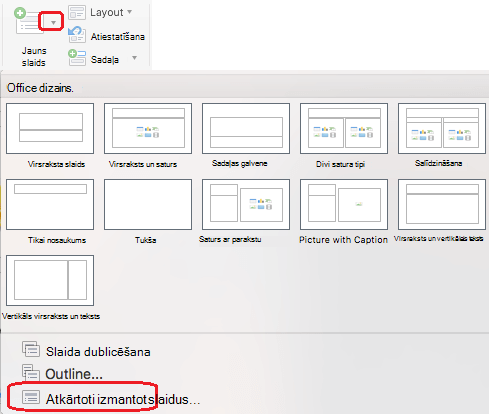Select Vertikāls virsraksts un teksts layout thumbnail
This screenshot has height=414, width=489.
point(50,280)
